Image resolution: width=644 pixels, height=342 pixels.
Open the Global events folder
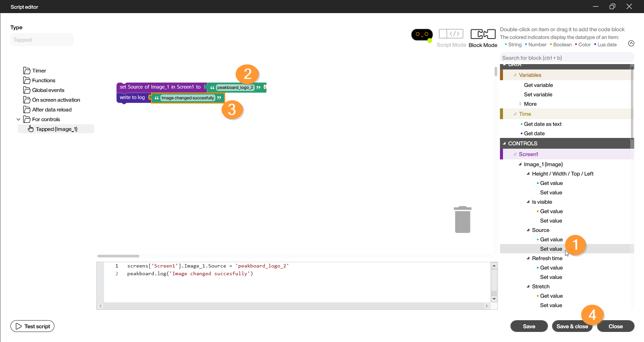coord(48,90)
